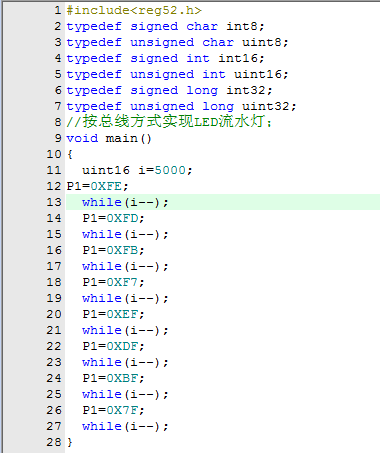
Task: Click the while keyword on line 27
Action: click(x=102, y=426)
